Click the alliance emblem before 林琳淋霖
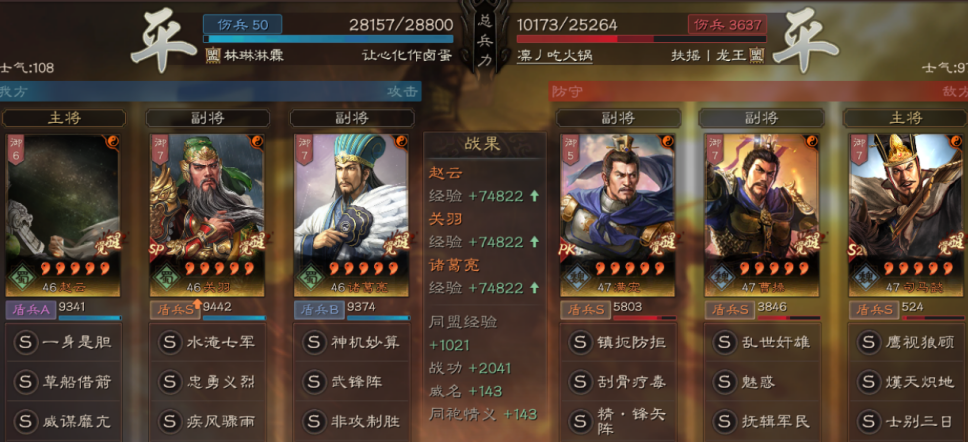The width and height of the screenshot is (969, 442). (213, 56)
